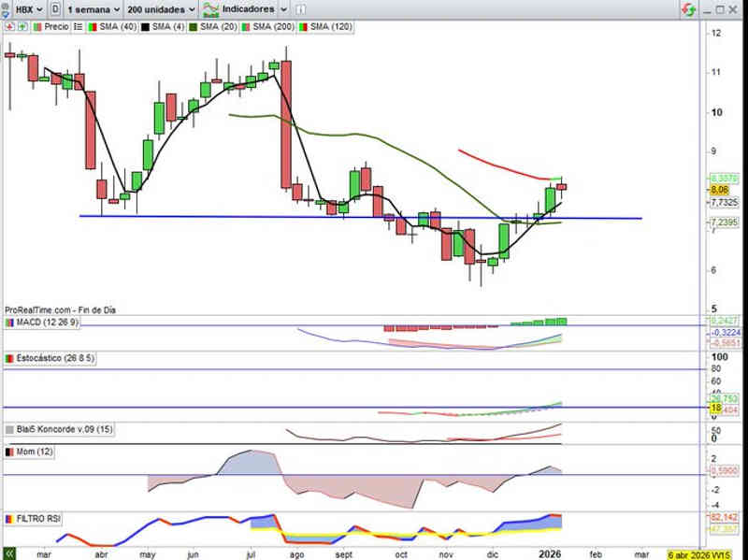
Task: Click the green double-arrow scroll-left icon
Action: tap(9, 553)
